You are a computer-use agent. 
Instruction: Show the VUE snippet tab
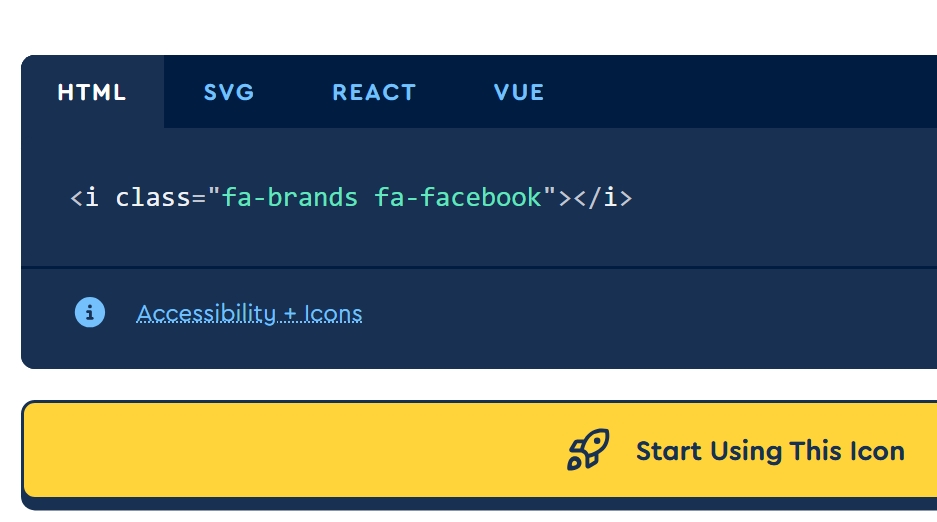point(519,93)
